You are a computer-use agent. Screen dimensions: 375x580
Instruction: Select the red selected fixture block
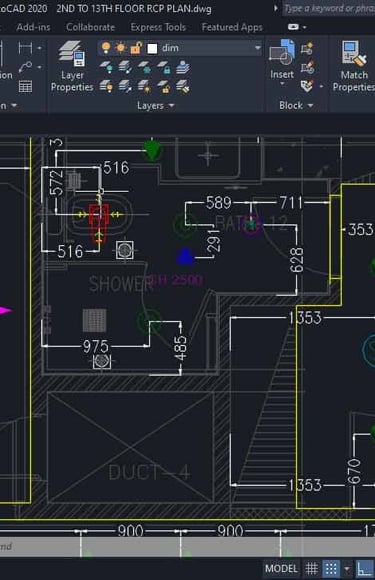(x=99, y=223)
